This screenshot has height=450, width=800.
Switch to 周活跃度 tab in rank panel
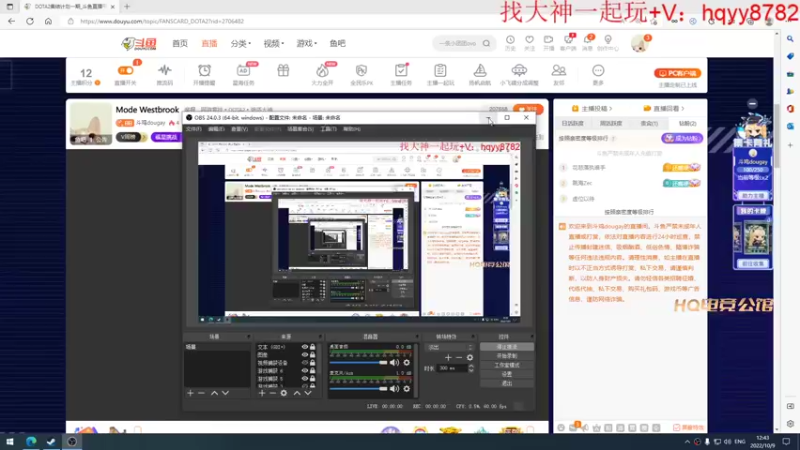tap(611, 123)
